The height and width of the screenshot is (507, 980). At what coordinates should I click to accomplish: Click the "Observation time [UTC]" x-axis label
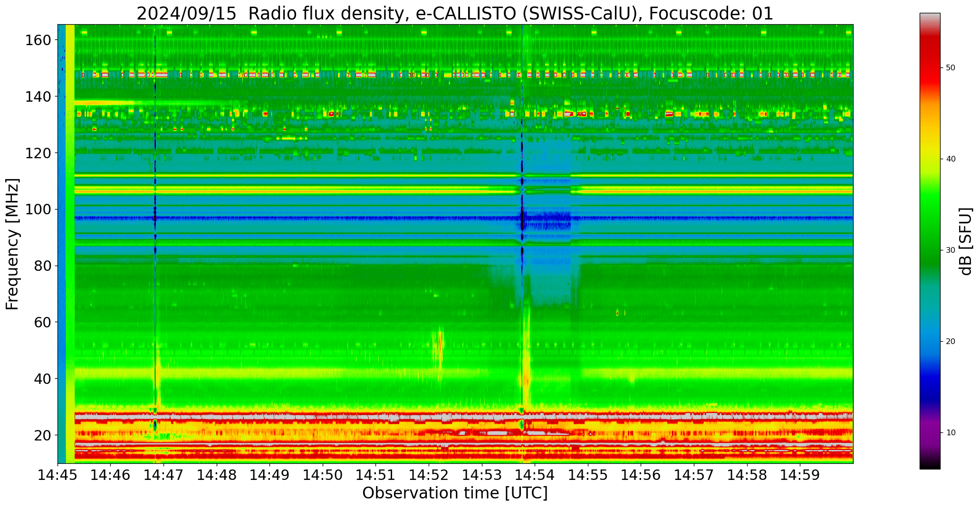[x=455, y=493]
